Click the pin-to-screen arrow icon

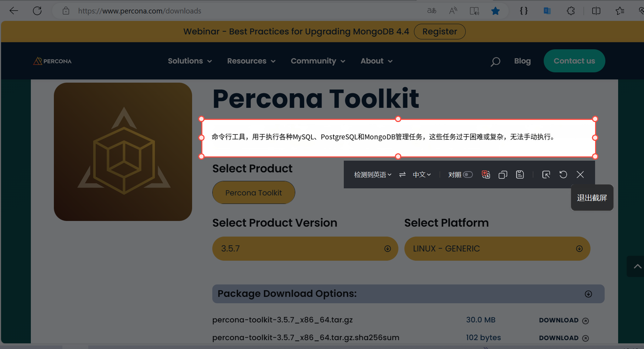point(546,174)
